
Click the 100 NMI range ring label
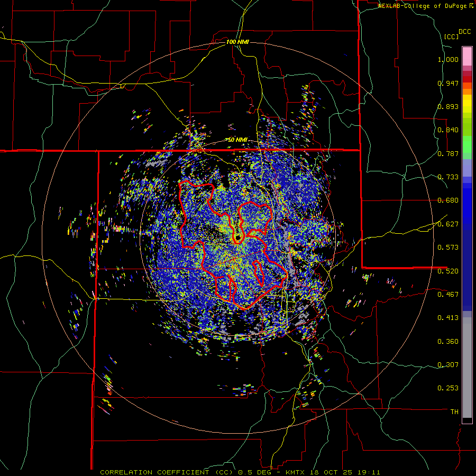coord(237,42)
